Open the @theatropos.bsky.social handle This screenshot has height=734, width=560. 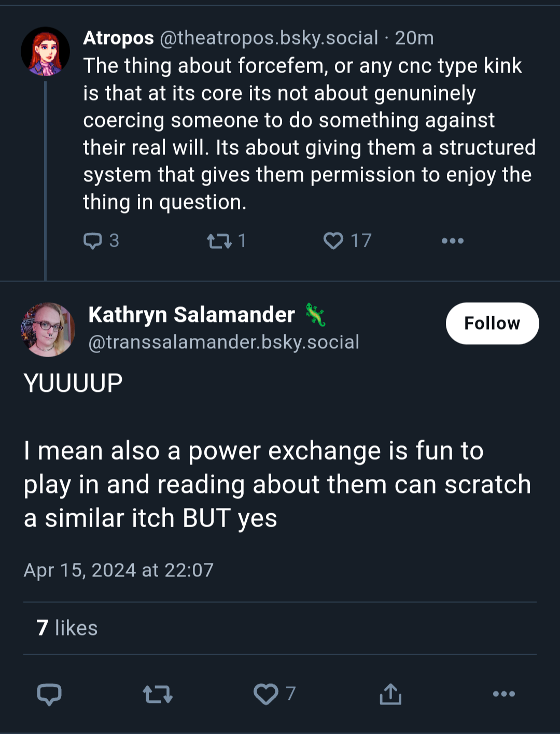point(269,38)
